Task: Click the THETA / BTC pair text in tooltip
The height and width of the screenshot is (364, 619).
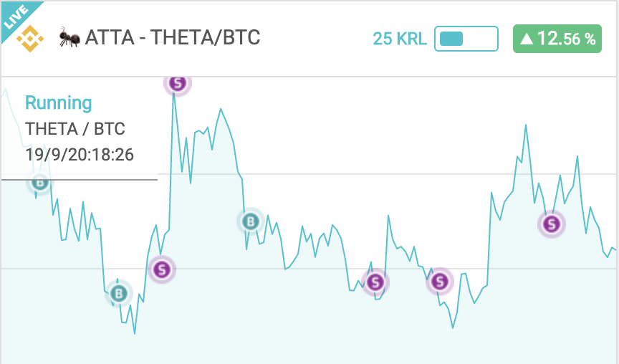Action: pos(75,129)
